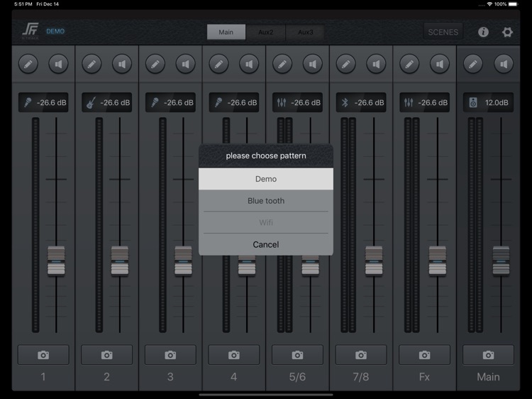Open the edit pencil for channel 4

point(219,64)
